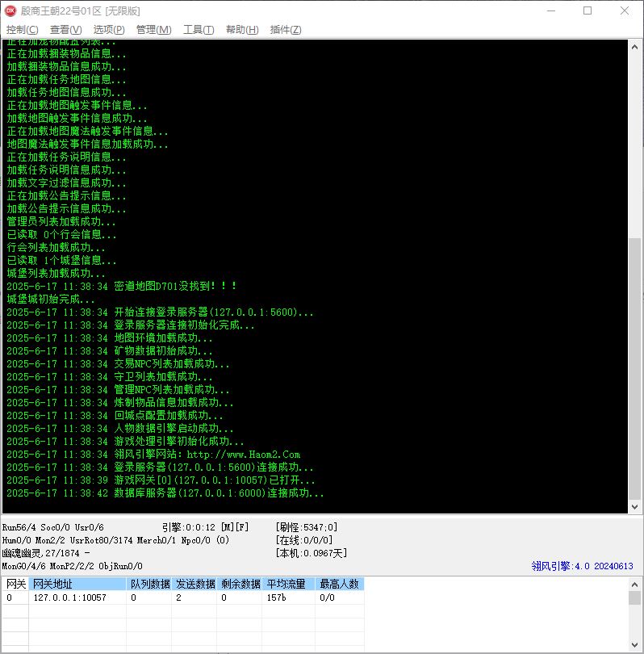Click the app icon in title bar
Image resolution: width=644 pixels, height=654 pixels.
pyautogui.click(x=10, y=10)
